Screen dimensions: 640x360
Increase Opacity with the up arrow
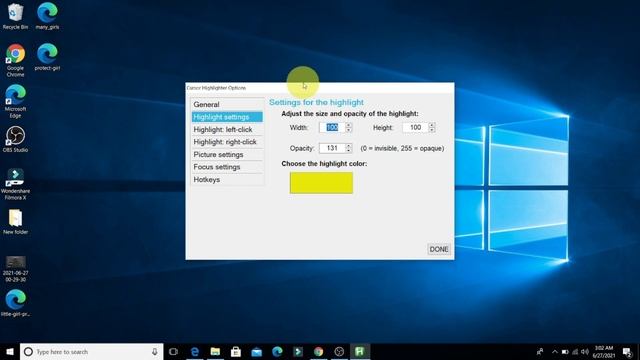point(349,146)
